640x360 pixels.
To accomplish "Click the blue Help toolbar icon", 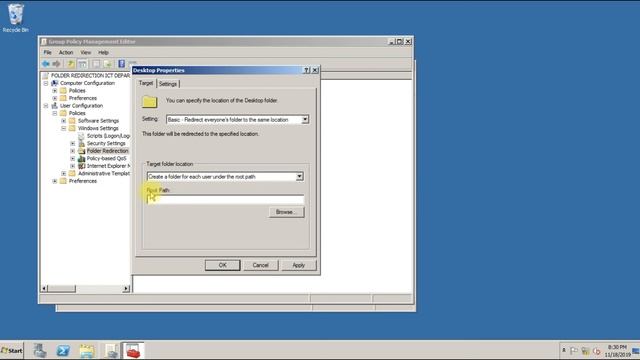I will (x=122, y=64).
